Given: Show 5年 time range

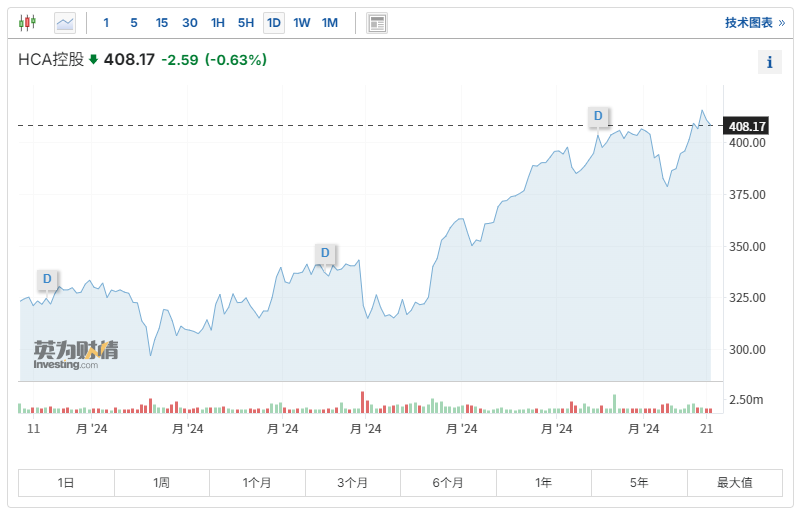Looking at the screenshot, I should tap(639, 483).
